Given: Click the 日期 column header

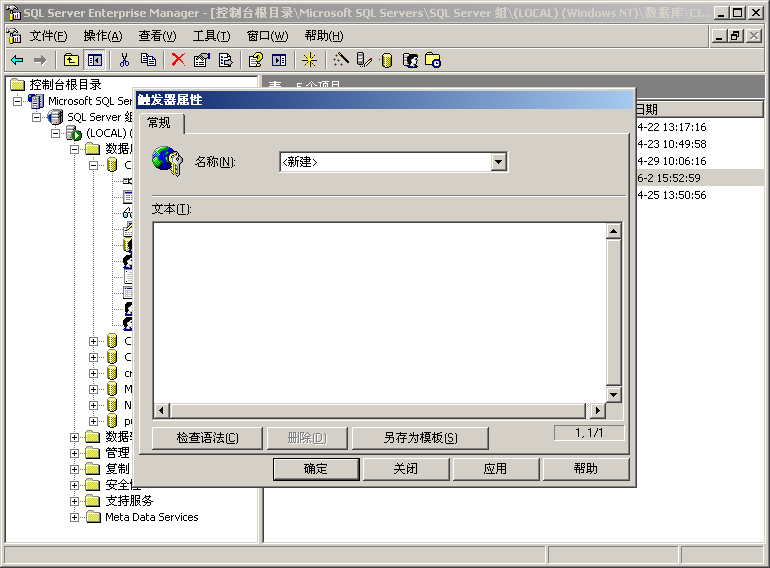Looking at the screenshot, I should tap(700, 109).
